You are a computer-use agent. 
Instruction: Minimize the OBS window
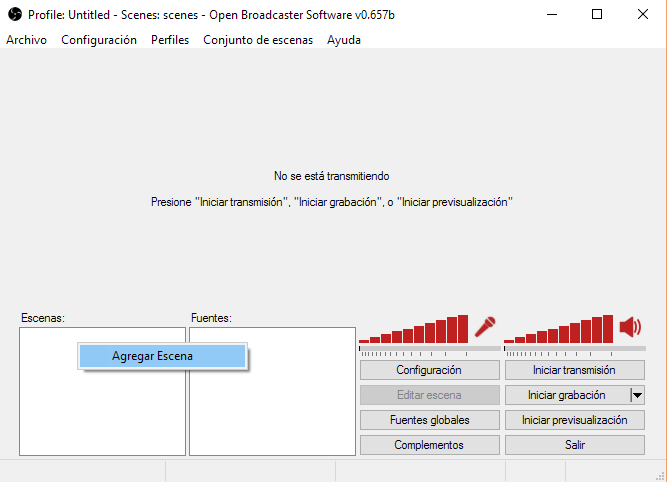[552, 14]
